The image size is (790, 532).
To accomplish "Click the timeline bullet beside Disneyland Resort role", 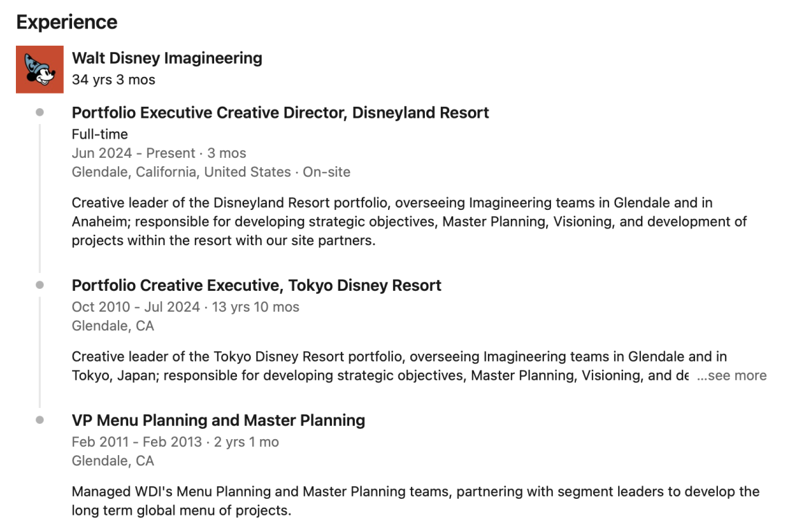I will click(39, 112).
